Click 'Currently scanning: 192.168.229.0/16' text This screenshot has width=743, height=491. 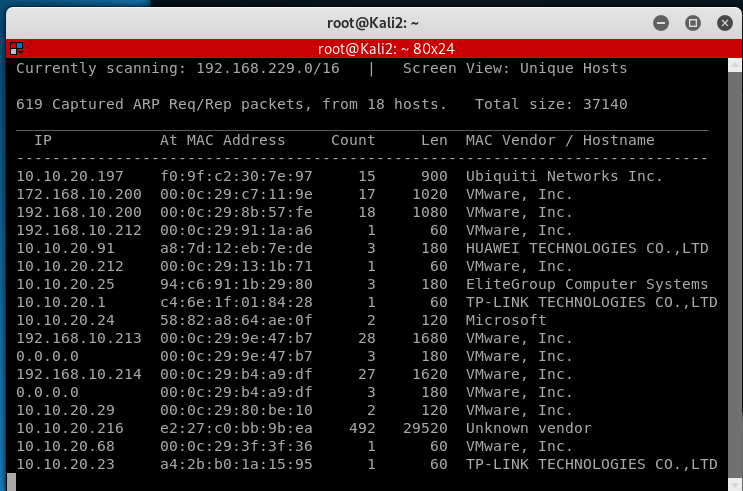click(x=178, y=69)
